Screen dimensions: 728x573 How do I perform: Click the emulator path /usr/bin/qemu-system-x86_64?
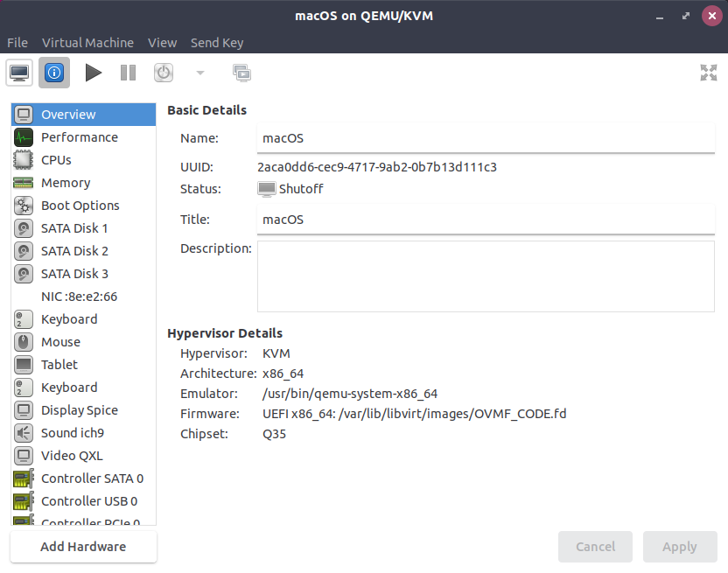tap(350, 394)
